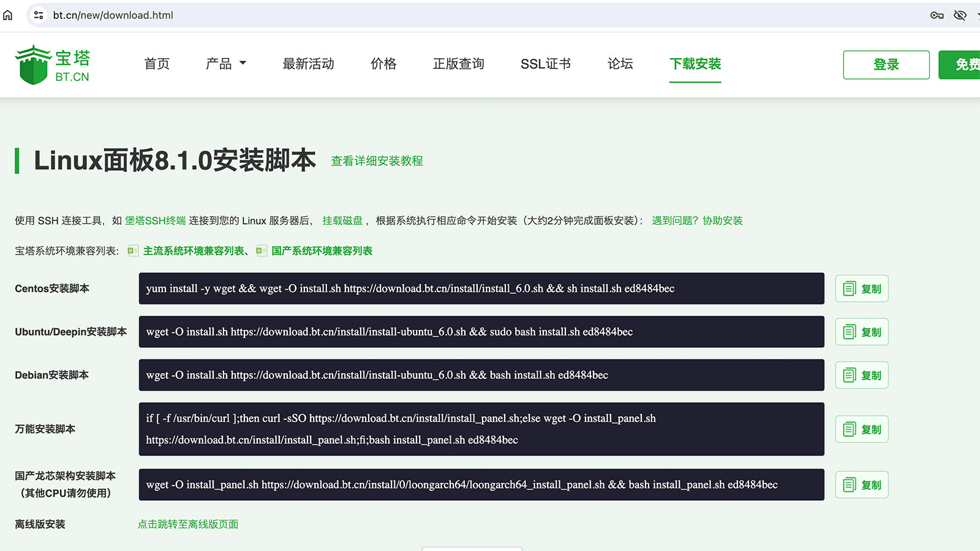Select 下载安装 navigation tab

[x=695, y=64]
